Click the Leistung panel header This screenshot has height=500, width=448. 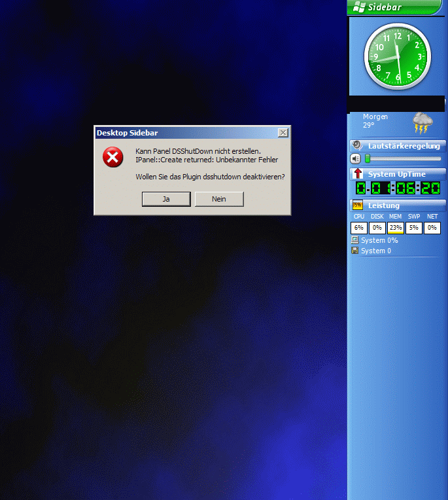pyautogui.click(x=398, y=205)
